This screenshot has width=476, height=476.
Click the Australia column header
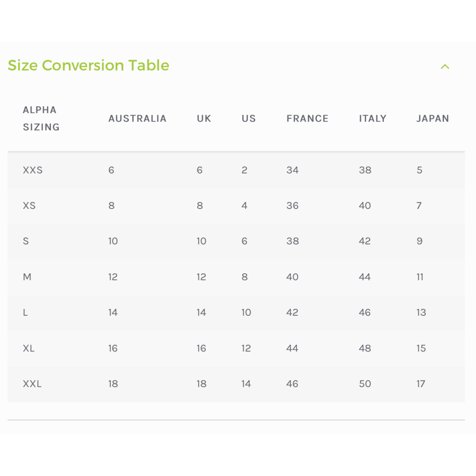138,118
